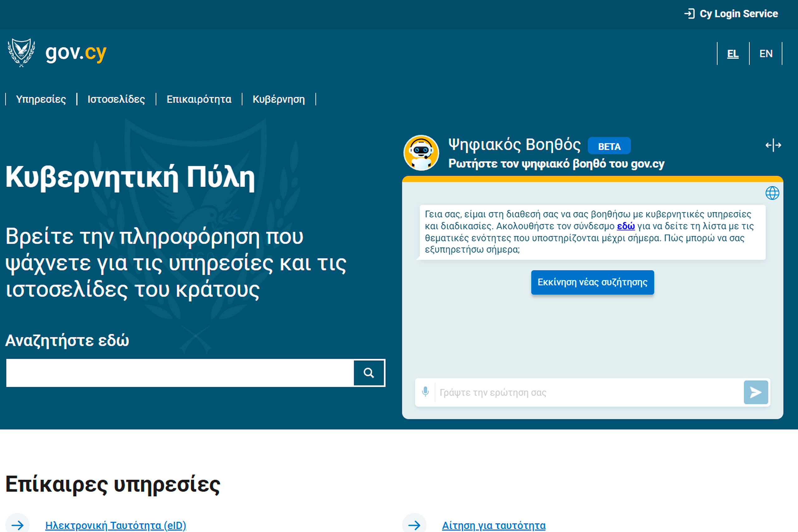Open the Ιστοσελίδες menu

[116, 99]
